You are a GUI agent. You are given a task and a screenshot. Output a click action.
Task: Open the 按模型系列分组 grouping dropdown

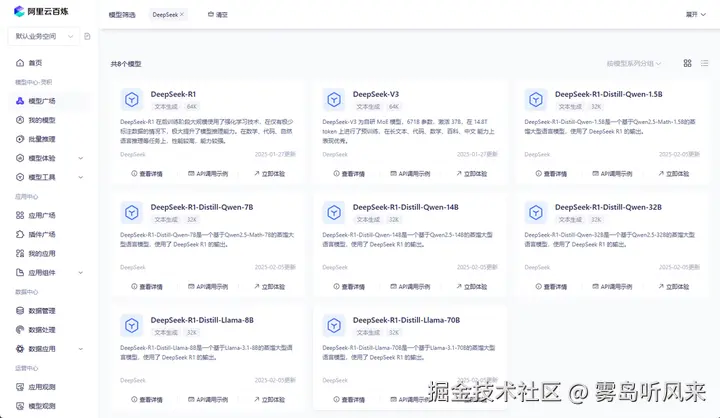tap(634, 63)
